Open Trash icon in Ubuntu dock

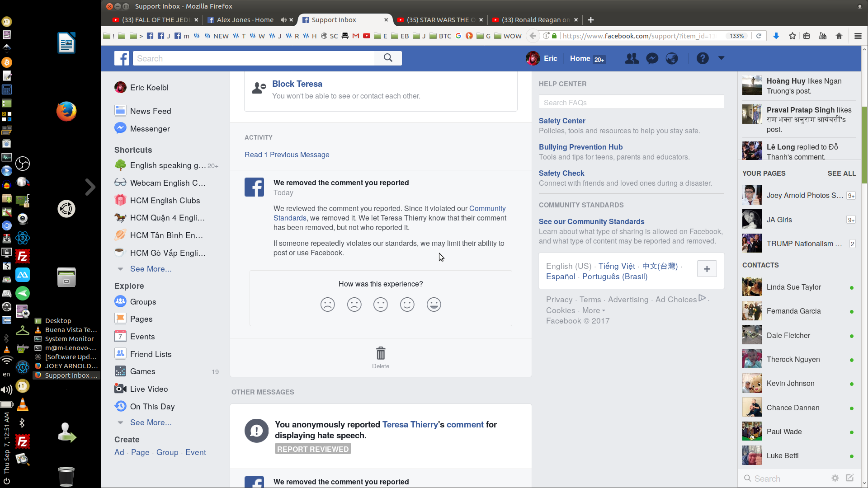[x=66, y=476]
